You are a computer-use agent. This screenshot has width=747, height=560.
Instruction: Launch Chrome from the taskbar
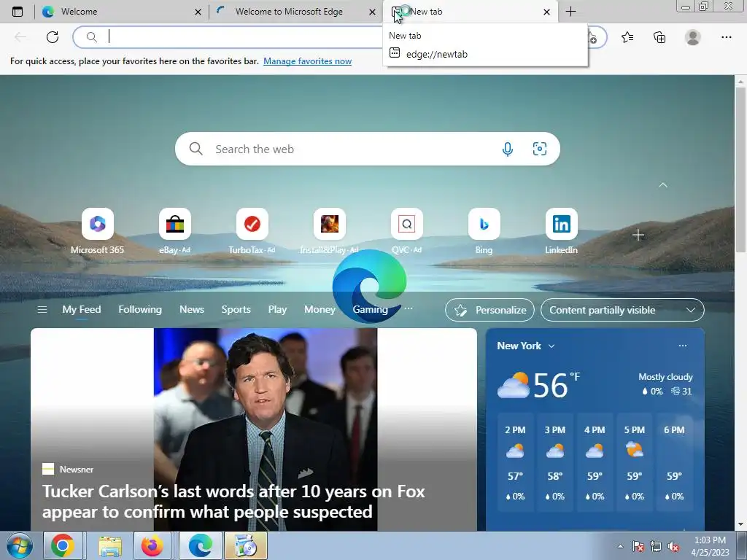click(x=63, y=545)
